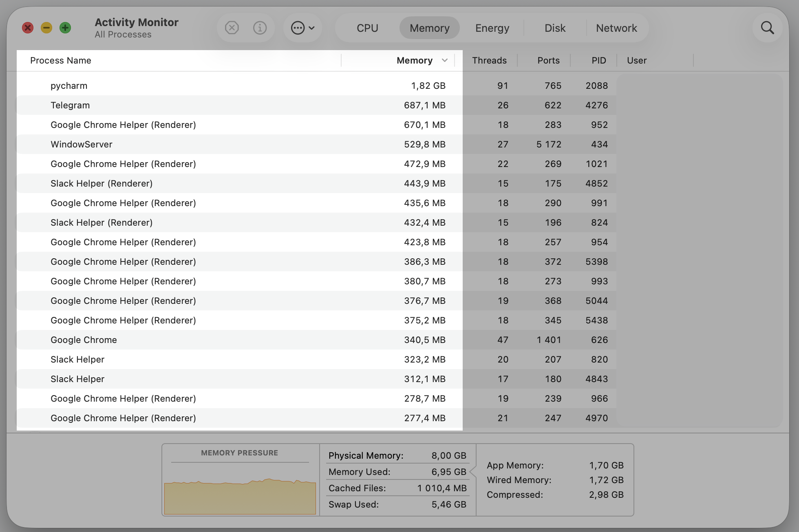Click the Cached Files 1 010,4 MB entry

pyautogui.click(x=397, y=488)
